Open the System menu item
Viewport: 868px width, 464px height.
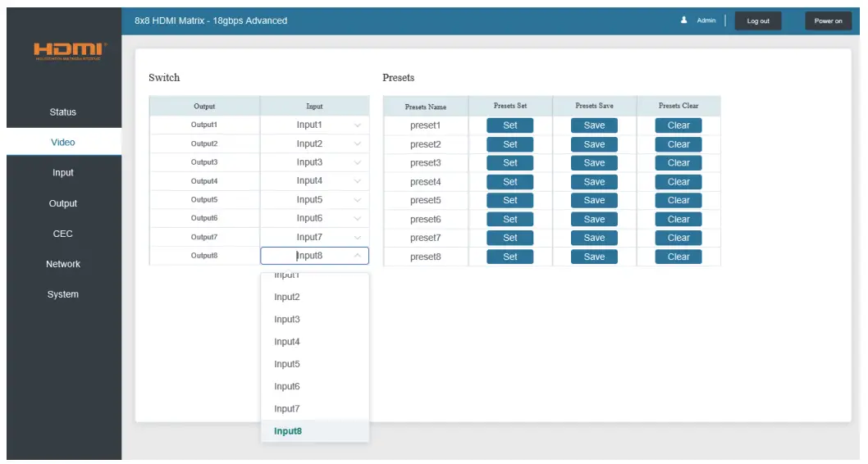coord(63,294)
